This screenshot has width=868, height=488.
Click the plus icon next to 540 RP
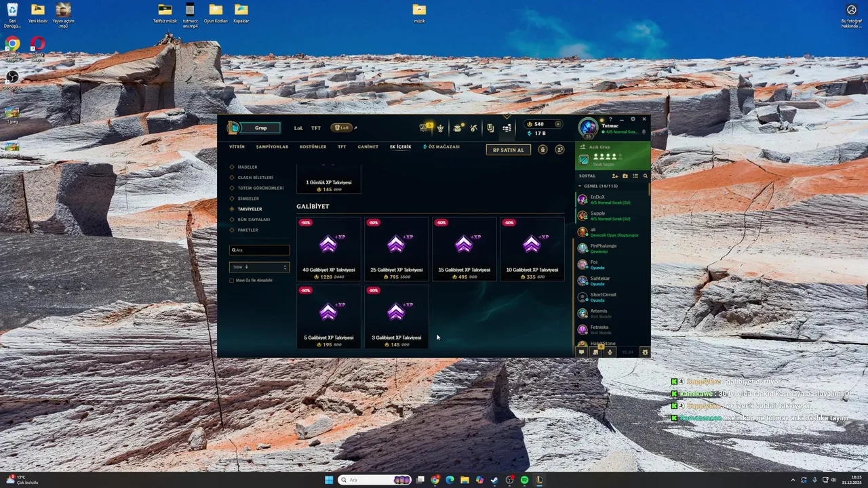pos(558,124)
